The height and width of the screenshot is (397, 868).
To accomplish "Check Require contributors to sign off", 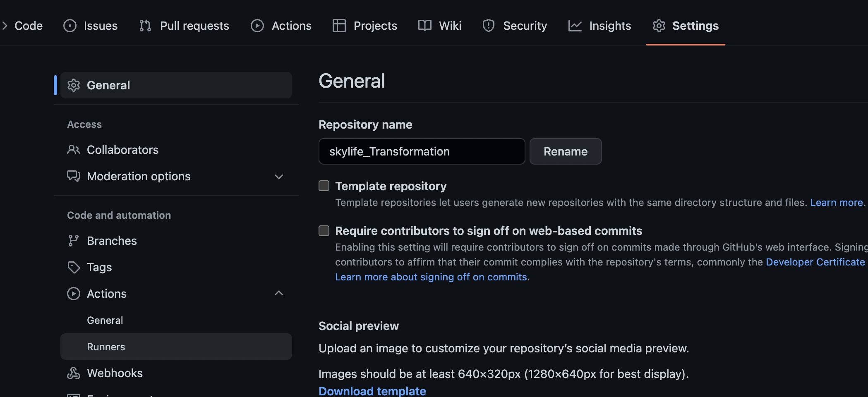I will [x=324, y=231].
